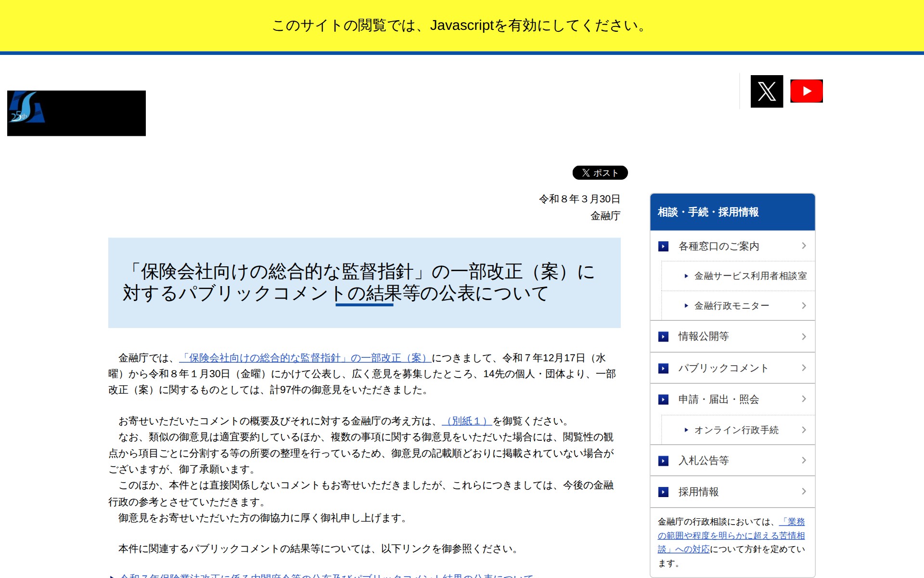Expand the 金融行政モニター chevron
924x578 pixels.
click(804, 305)
